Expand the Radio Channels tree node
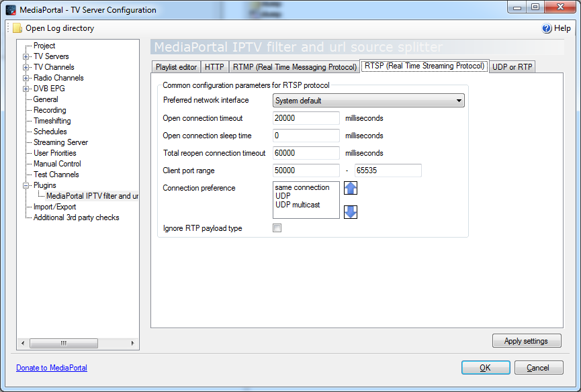This screenshot has width=581, height=392. point(26,78)
